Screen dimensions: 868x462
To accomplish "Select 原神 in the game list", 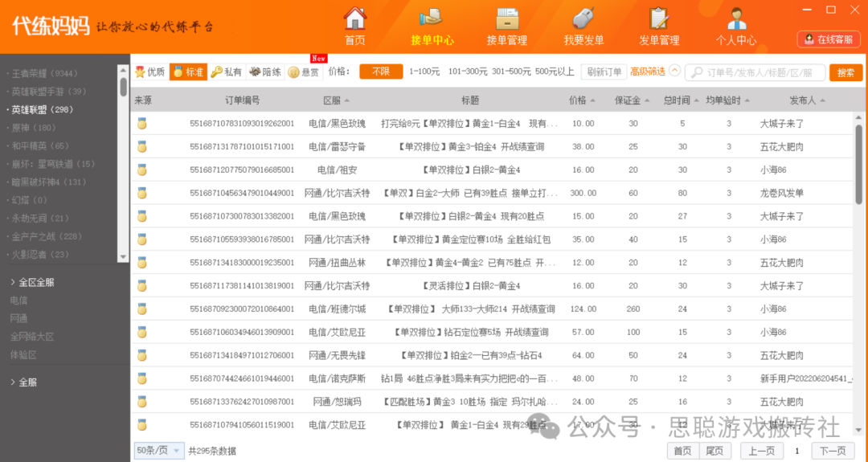I will coord(23,128).
